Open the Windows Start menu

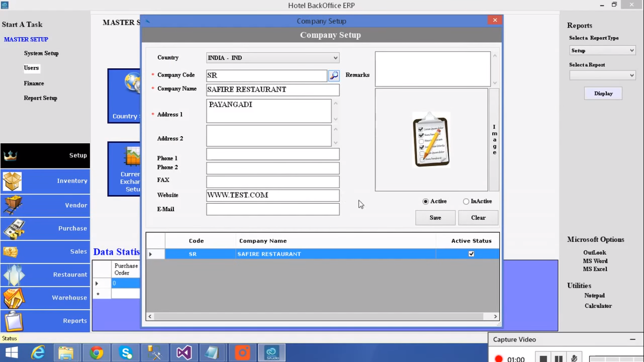[x=11, y=353]
